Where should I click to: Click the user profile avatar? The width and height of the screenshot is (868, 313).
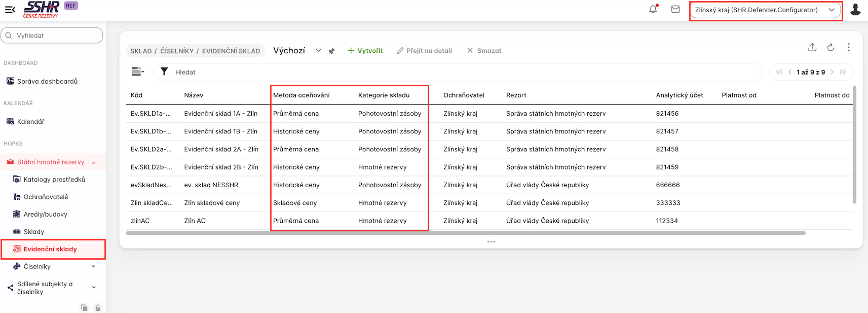[855, 10]
